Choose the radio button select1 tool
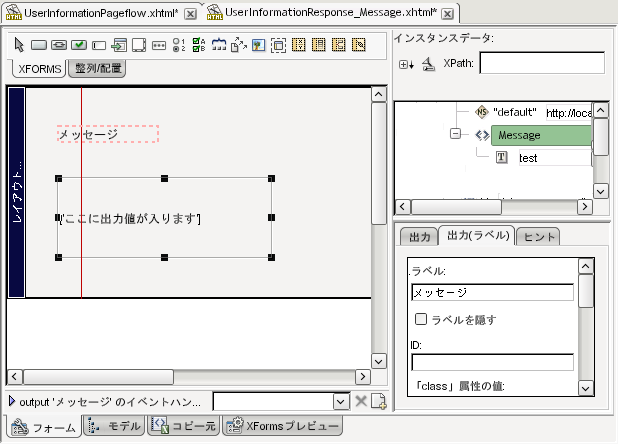618x444 pixels. (179, 45)
